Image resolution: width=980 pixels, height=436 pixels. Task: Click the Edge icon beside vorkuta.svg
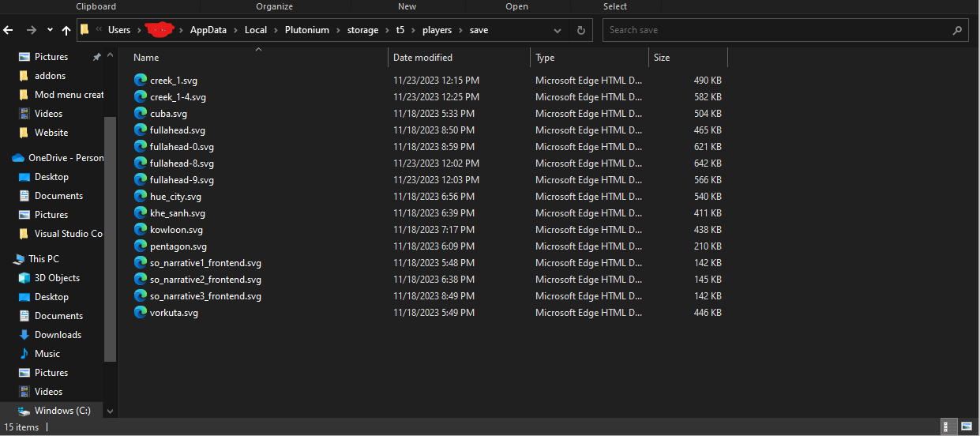pos(141,312)
